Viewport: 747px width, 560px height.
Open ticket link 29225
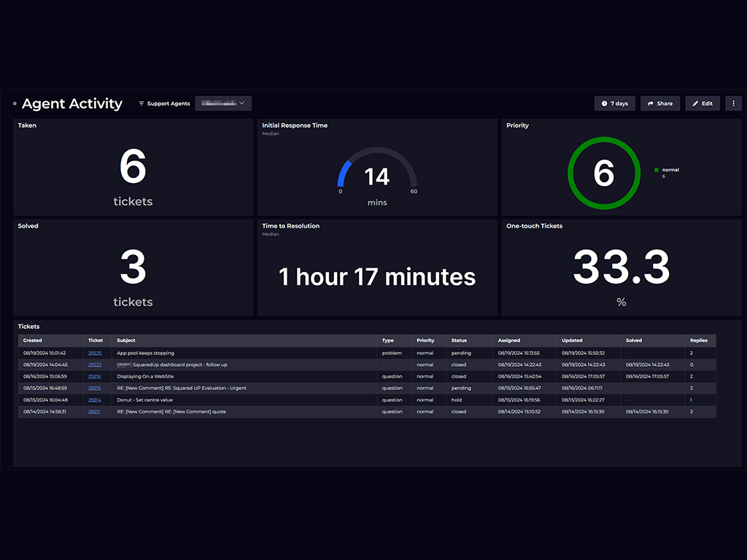point(95,353)
